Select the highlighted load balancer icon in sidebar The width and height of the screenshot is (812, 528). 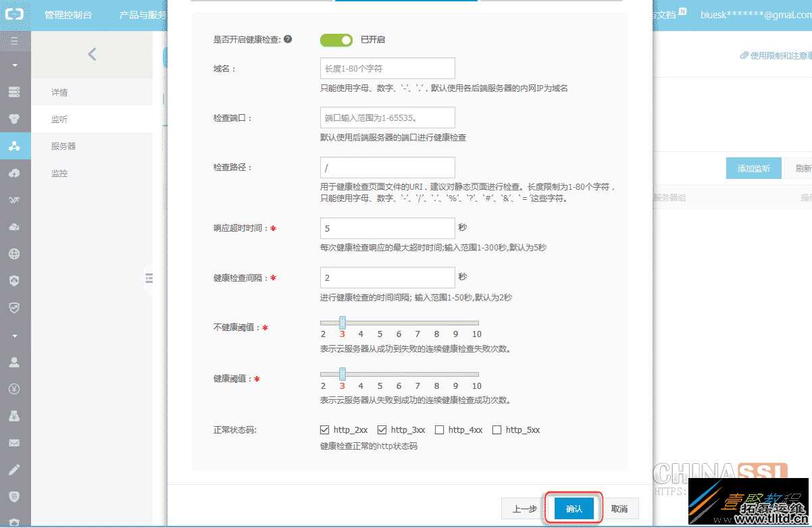15,146
